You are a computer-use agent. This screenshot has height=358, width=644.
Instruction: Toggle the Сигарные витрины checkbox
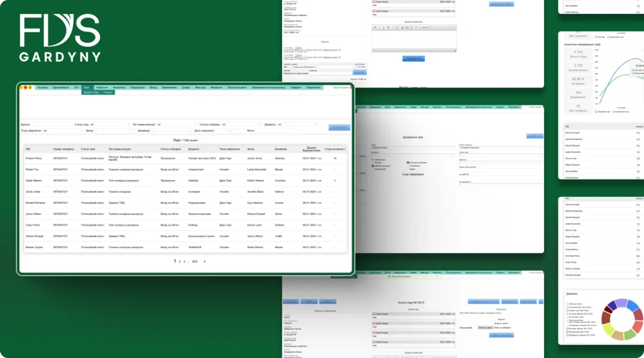click(x=408, y=163)
